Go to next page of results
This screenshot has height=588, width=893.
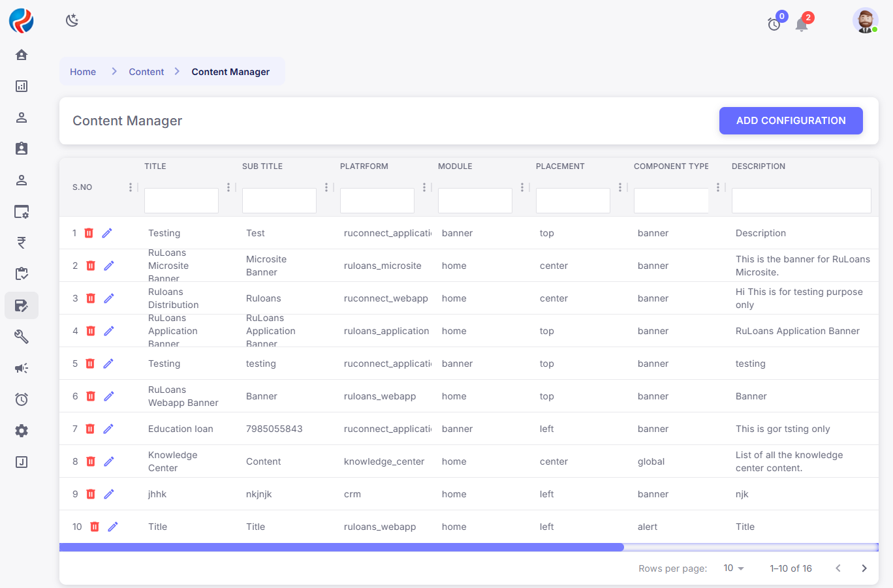coord(864,568)
